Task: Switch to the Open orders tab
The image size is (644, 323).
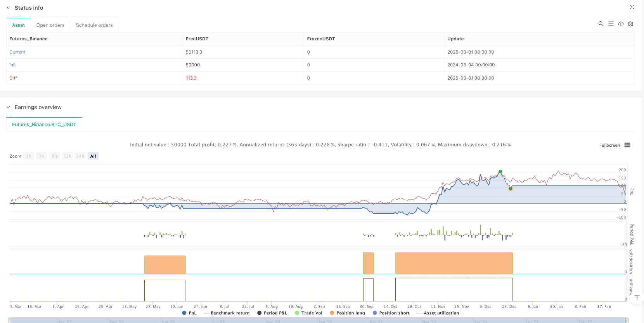Action: pos(50,25)
